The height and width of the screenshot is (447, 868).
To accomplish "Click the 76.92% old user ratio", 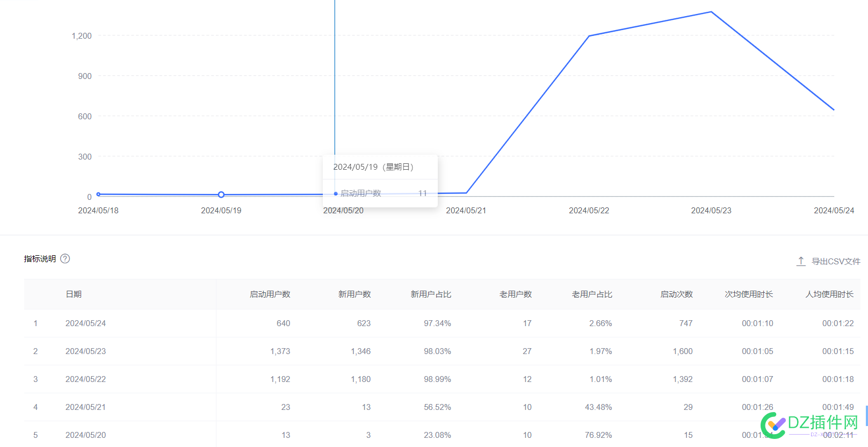I will (x=598, y=435).
